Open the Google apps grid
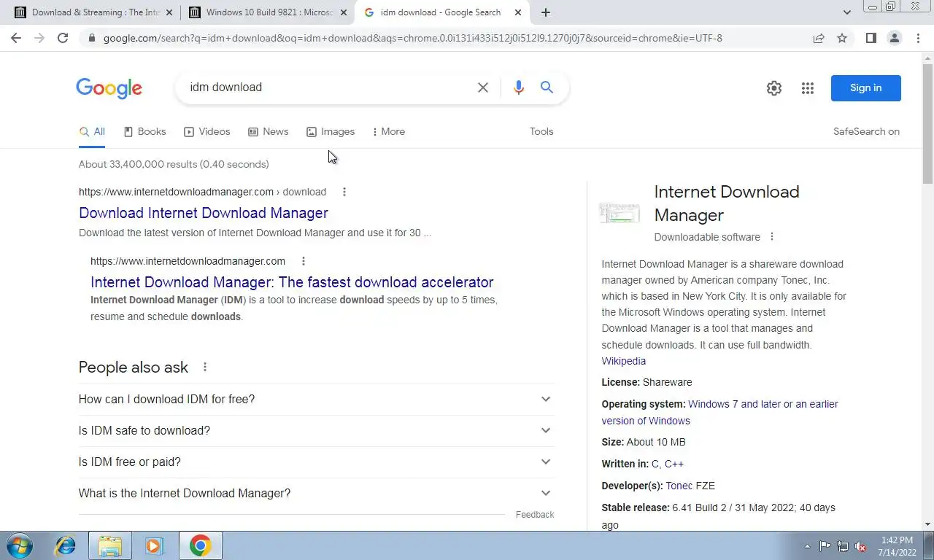 (x=807, y=88)
